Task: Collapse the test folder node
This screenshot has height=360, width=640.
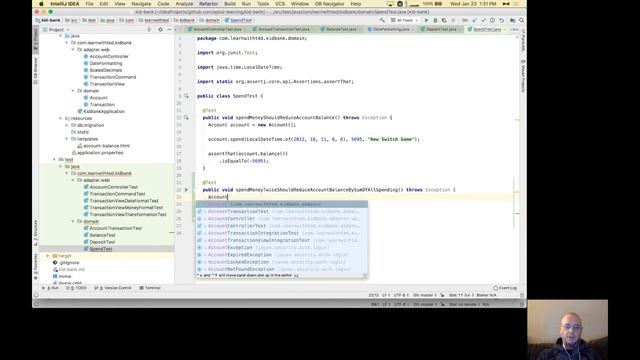Action: point(54,160)
